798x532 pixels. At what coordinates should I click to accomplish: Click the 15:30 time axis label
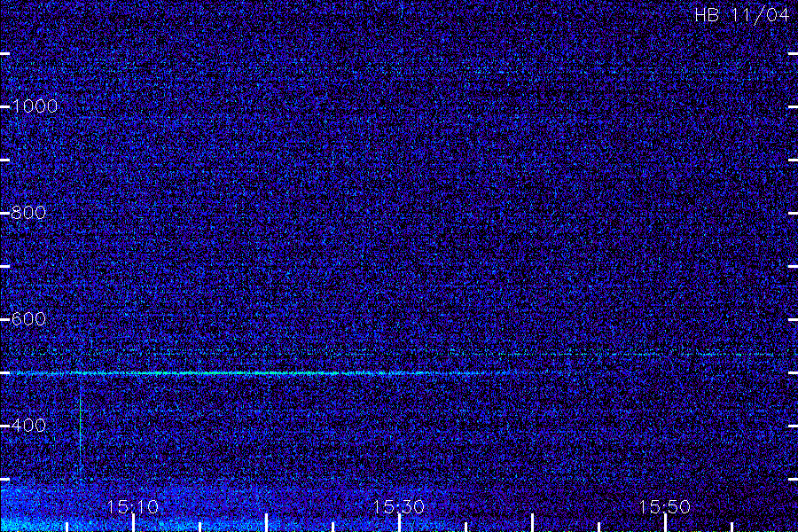pyautogui.click(x=398, y=506)
